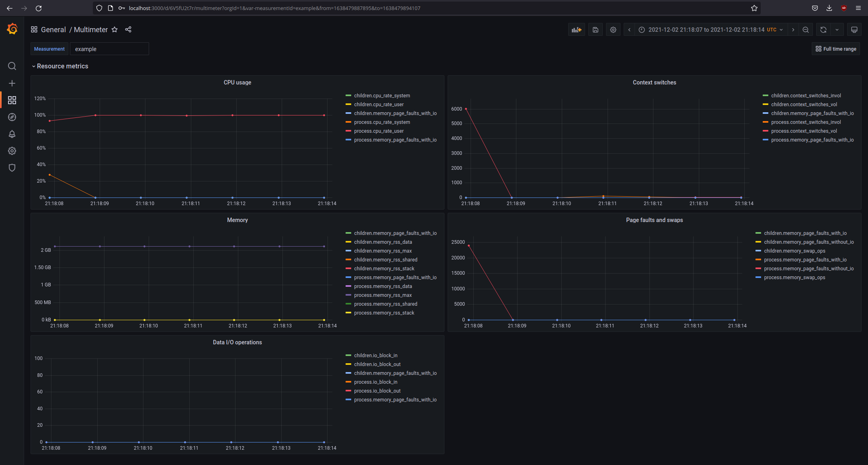This screenshot has height=465, width=868.
Task: Cycle view mode monitor icon
Action: (x=854, y=30)
